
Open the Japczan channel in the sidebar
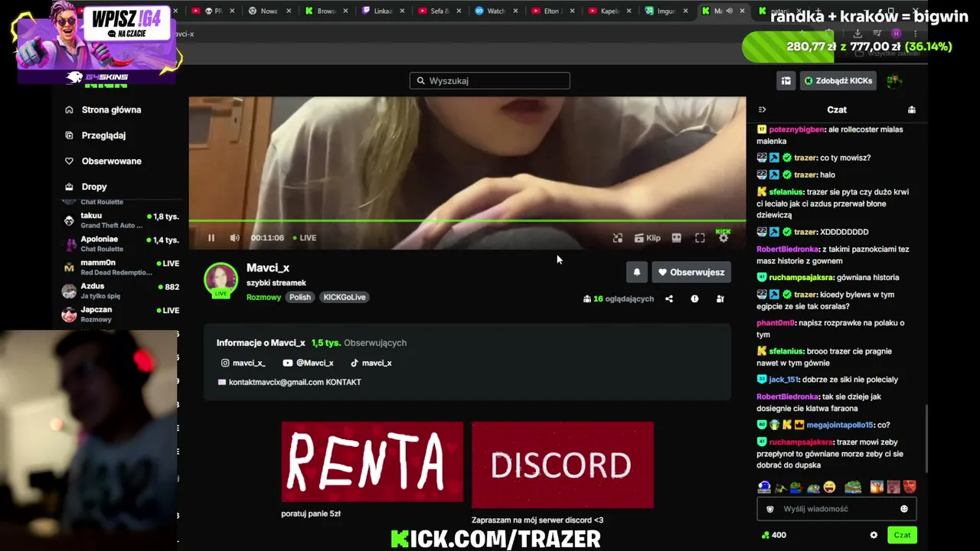[x=121, y=315]
